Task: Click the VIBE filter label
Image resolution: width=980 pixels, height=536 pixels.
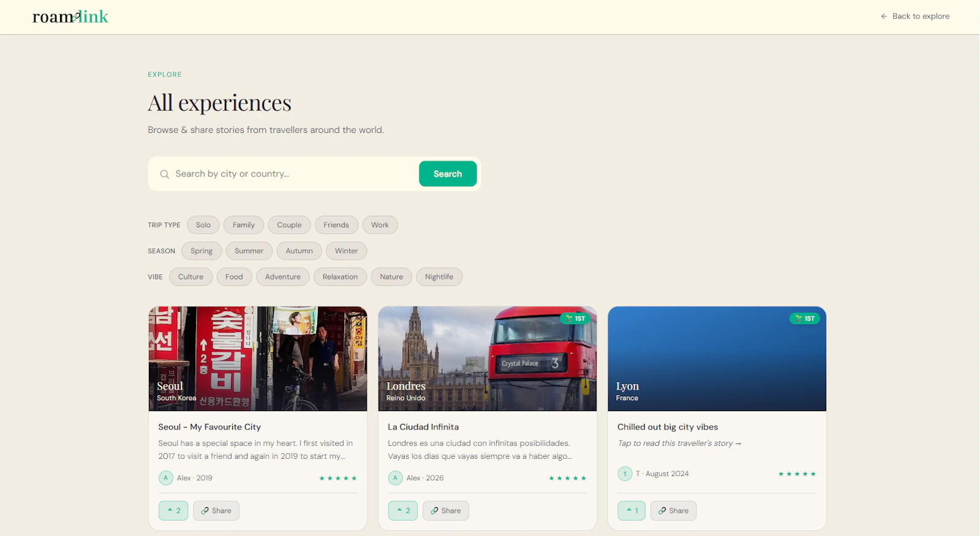Action: tap(155, 277)
